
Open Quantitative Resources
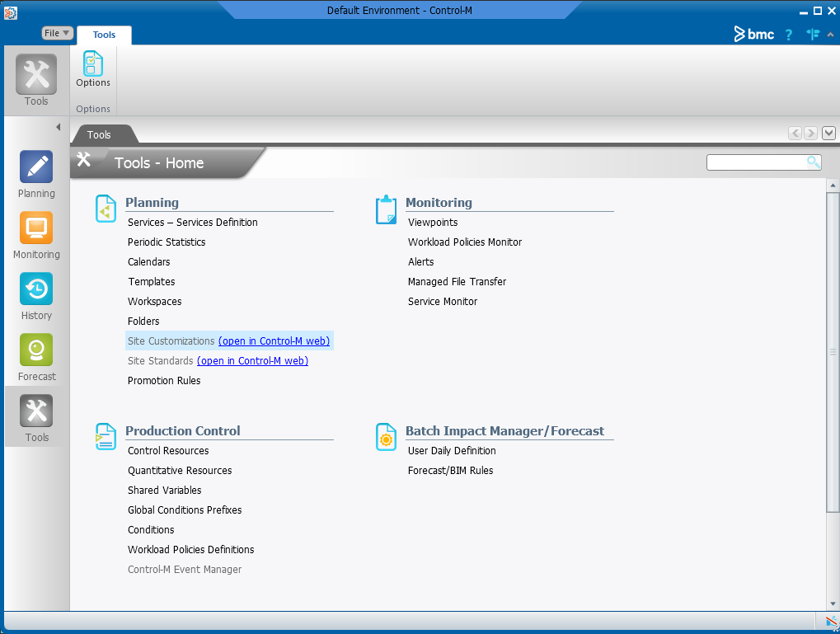pos(180,471)
